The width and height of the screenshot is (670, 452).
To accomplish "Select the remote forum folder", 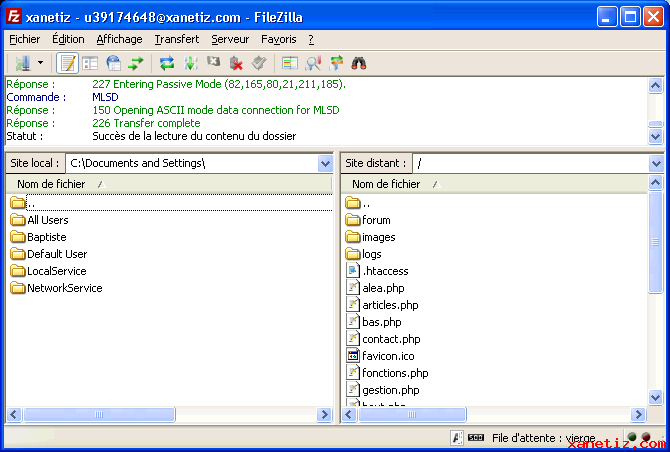I will tap(368, 220).
